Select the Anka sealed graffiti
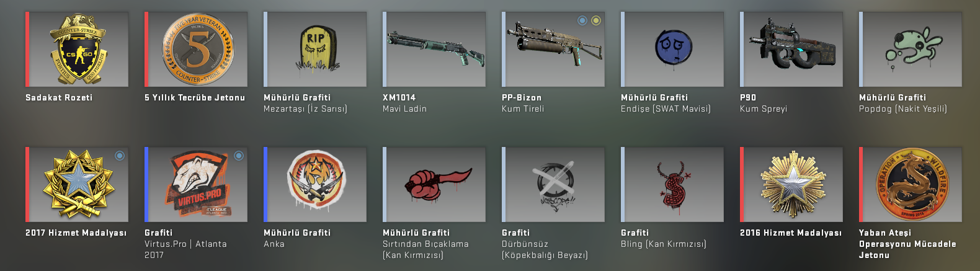Image resolution: width=980 pixels, height=271 pixels. pos(315,185)
